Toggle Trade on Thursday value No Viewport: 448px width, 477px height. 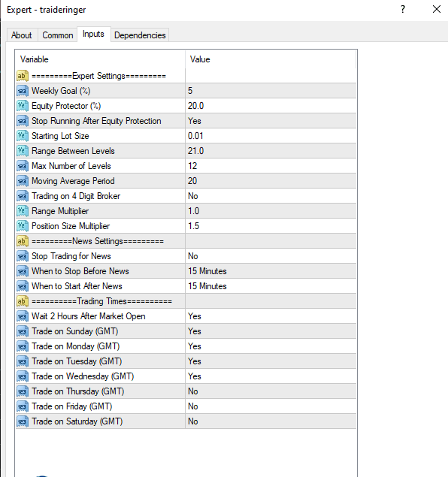(271, 391)
